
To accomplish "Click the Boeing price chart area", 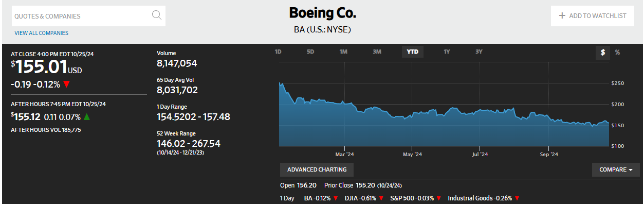I will coord(444,105).
